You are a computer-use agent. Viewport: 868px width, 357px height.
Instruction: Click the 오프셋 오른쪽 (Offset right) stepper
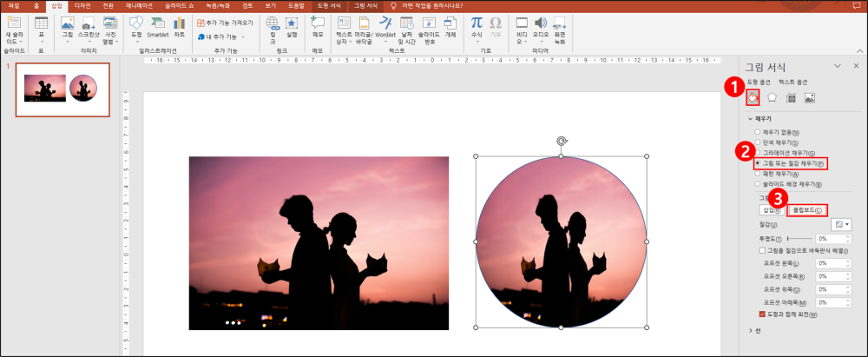(x=848, y=276)
